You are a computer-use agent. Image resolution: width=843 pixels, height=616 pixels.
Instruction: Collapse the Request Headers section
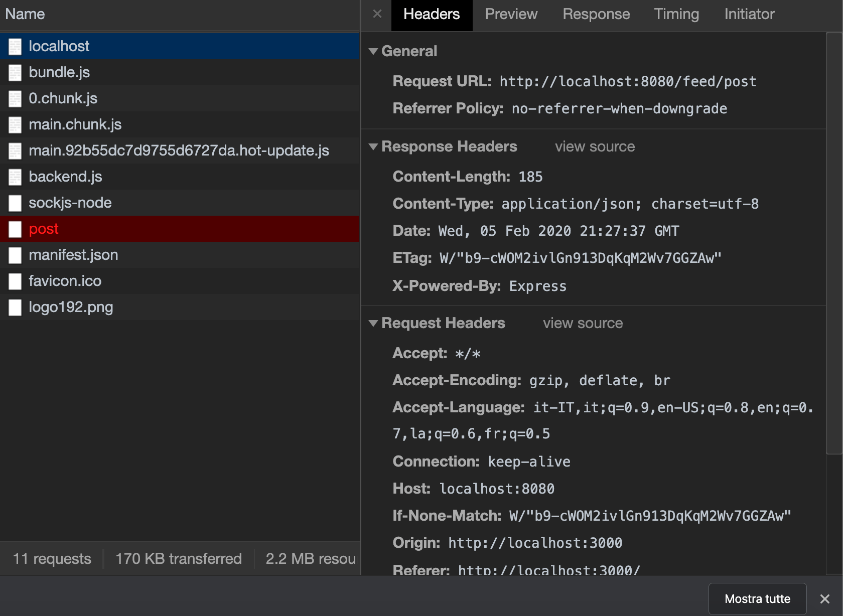coord(373,323)
